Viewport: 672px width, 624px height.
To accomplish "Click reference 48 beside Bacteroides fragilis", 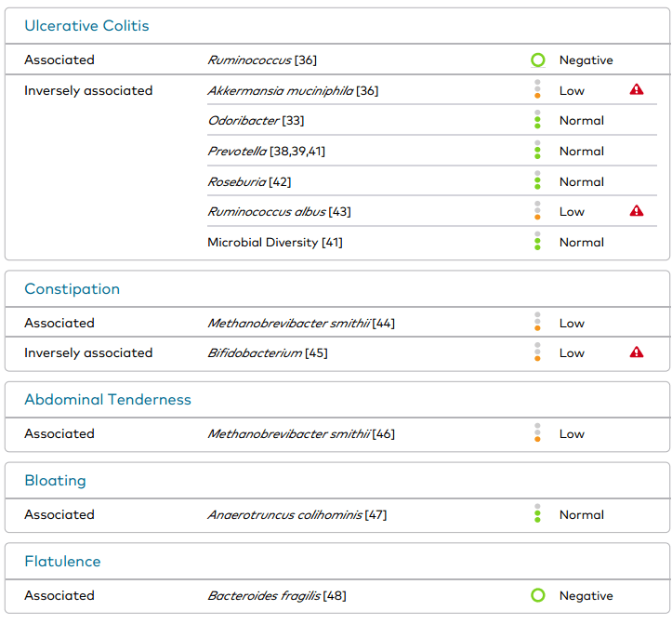I will tap(335, 596).
